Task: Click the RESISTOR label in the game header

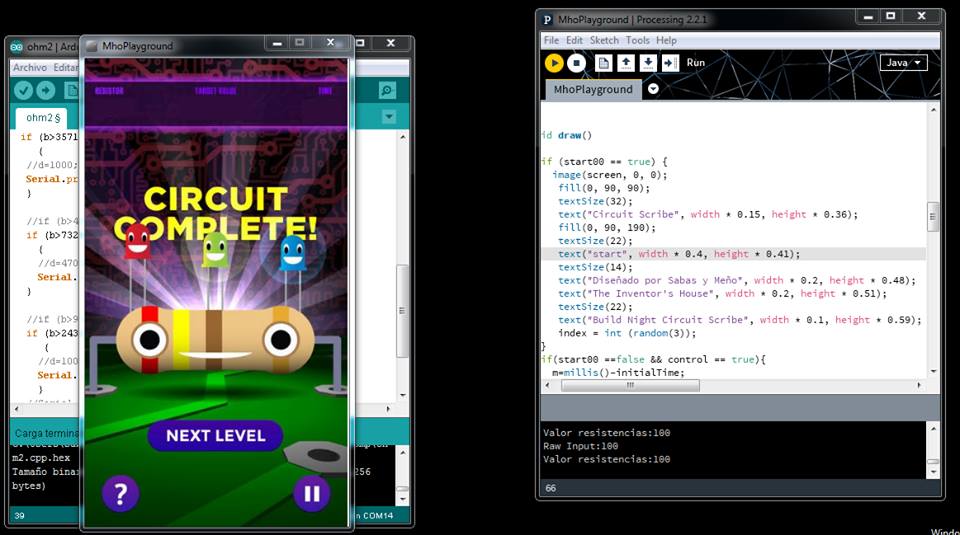Action: pyautogui.click(x=109, y=91)
